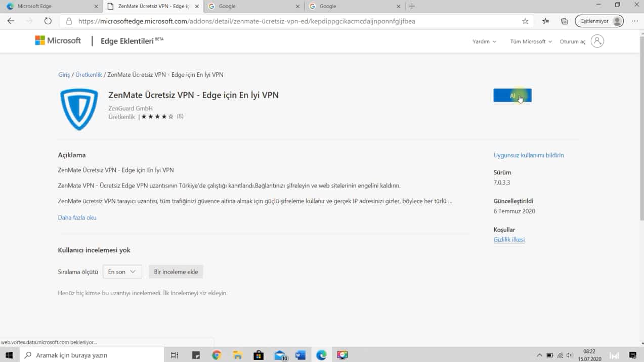
Task: Open the Chrome icon in the taskbar
Action: [x=217, y=355]
